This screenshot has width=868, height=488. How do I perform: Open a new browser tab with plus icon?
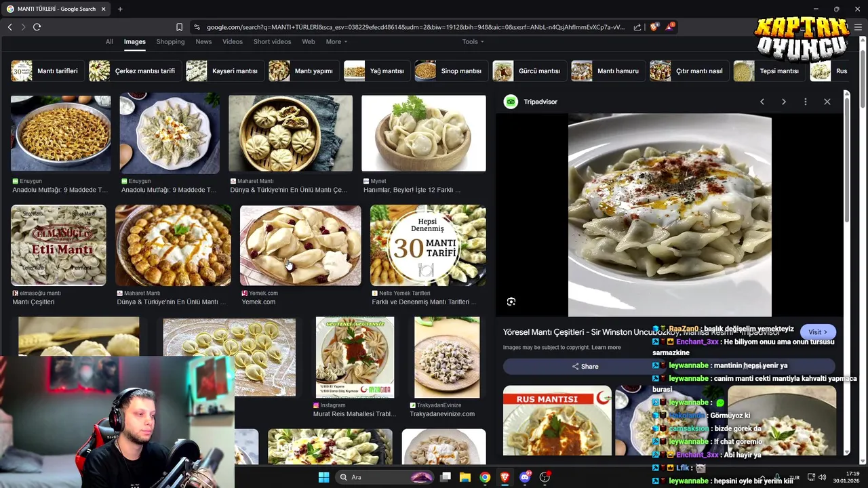(x=120, y=9)
